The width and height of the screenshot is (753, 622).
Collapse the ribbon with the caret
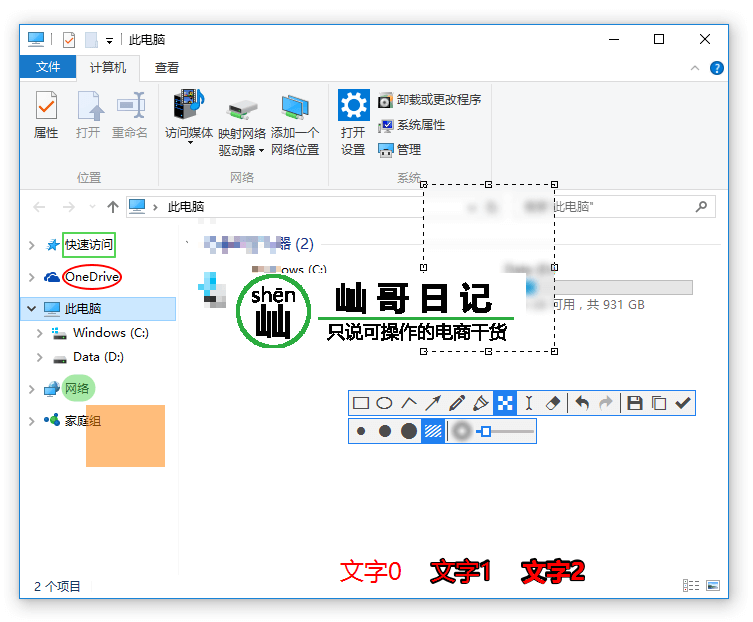tap(694, 68)
